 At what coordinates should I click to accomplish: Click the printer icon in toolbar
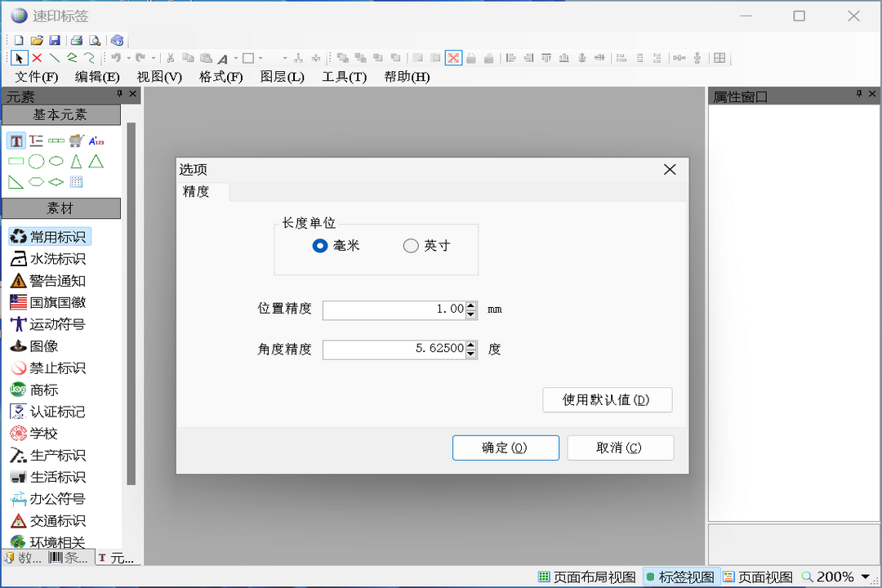pyautogui.click(x=76, y=40)
